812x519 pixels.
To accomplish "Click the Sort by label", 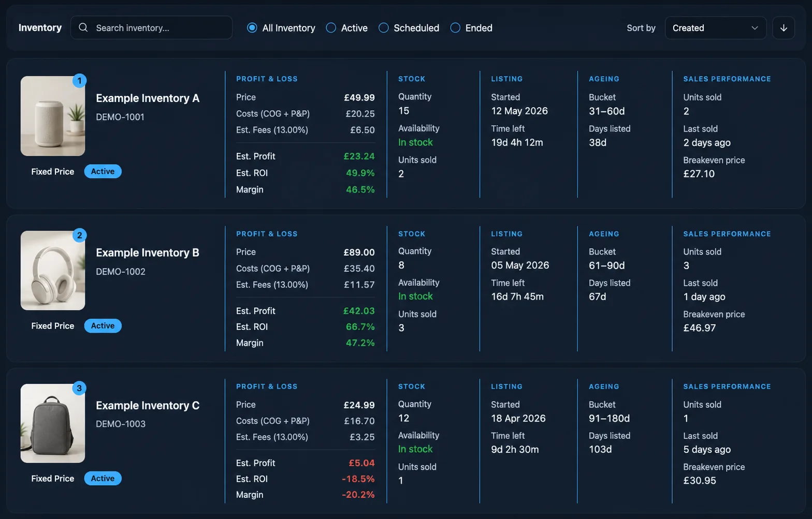I will 641,28.
